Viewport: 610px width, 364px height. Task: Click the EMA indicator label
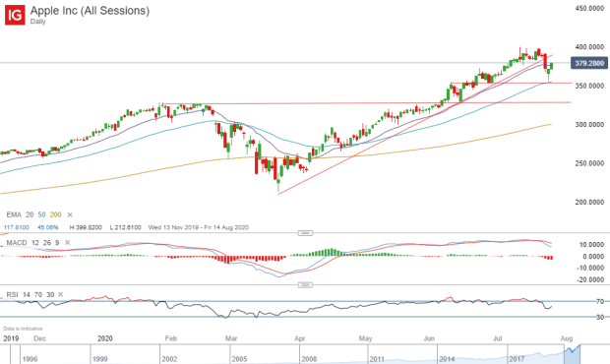14,214
